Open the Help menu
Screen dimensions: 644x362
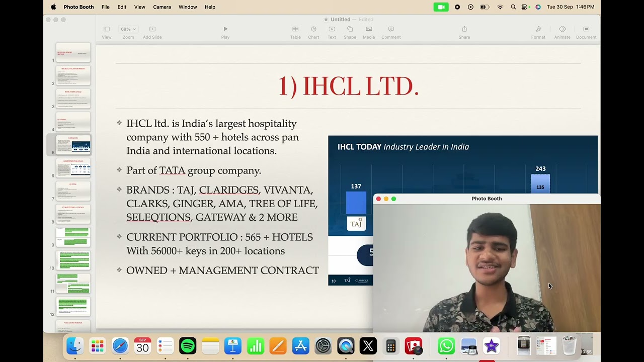210,7
